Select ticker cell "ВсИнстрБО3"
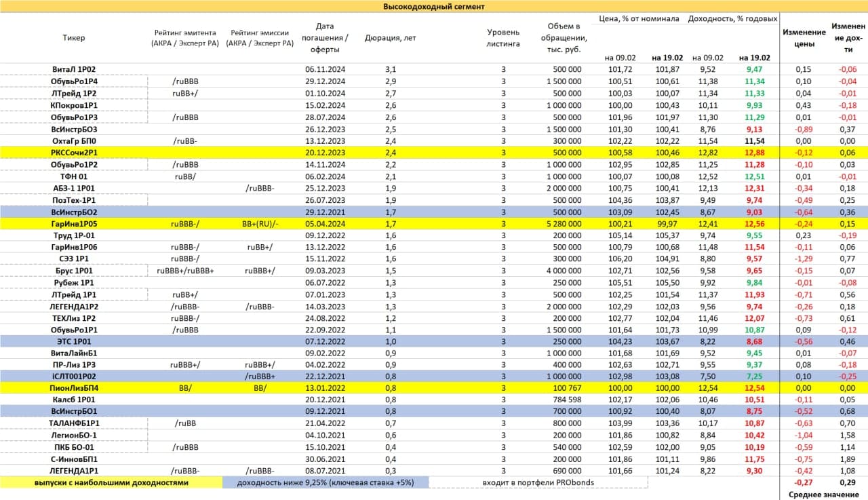This screenshot has height=500, width=868. coord(74,128)
